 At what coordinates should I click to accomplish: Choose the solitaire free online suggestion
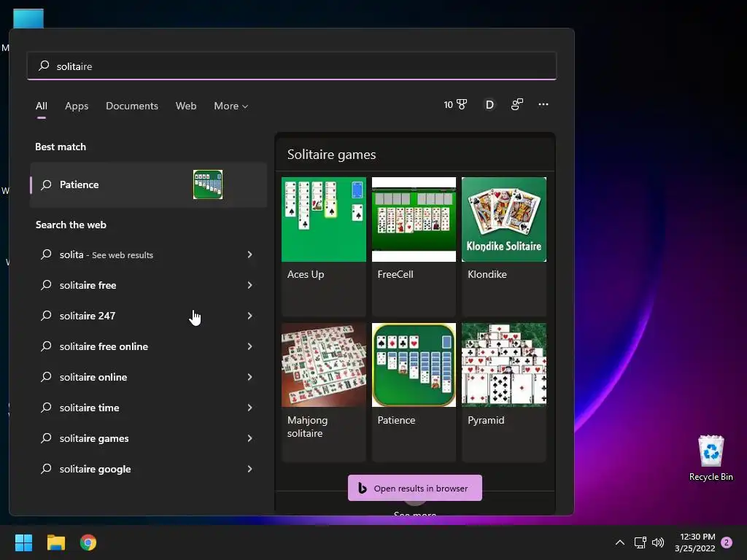click(148, 346)
